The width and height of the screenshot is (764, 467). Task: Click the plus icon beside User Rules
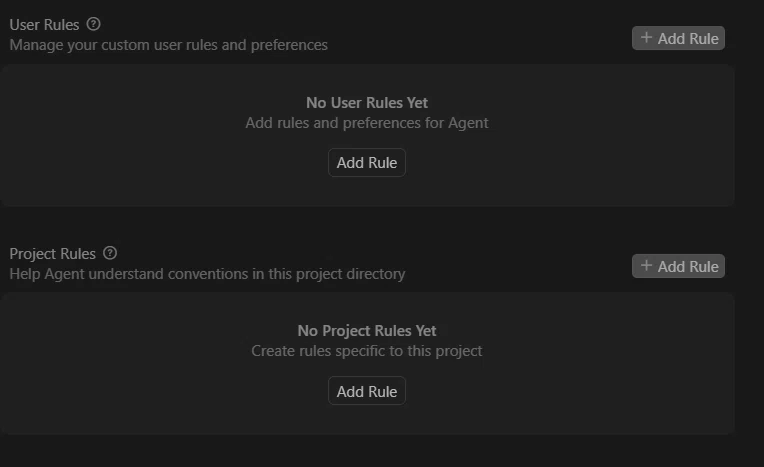(x=646, y=38)
